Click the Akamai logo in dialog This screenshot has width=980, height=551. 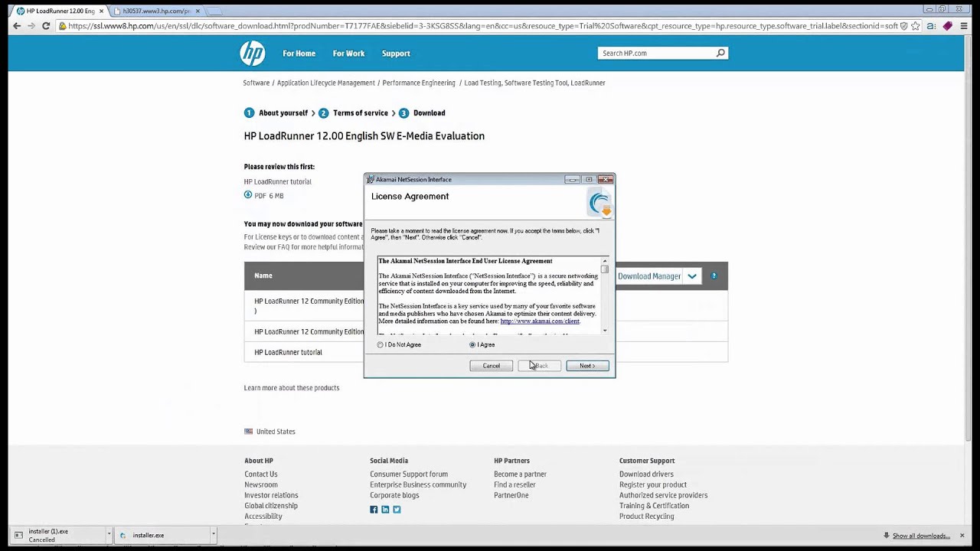(x=599, y=204)
